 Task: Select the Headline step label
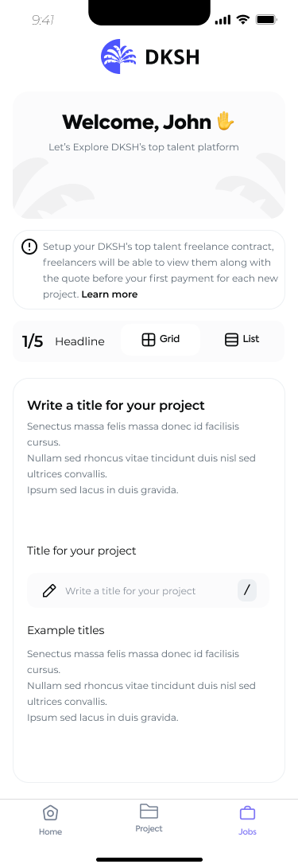[x=79, y=341]
